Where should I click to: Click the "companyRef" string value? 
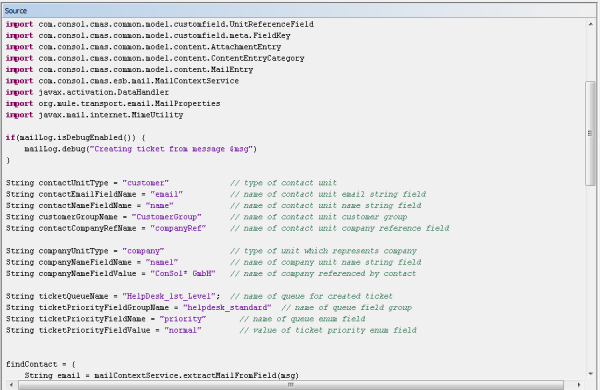coord(178,228)
